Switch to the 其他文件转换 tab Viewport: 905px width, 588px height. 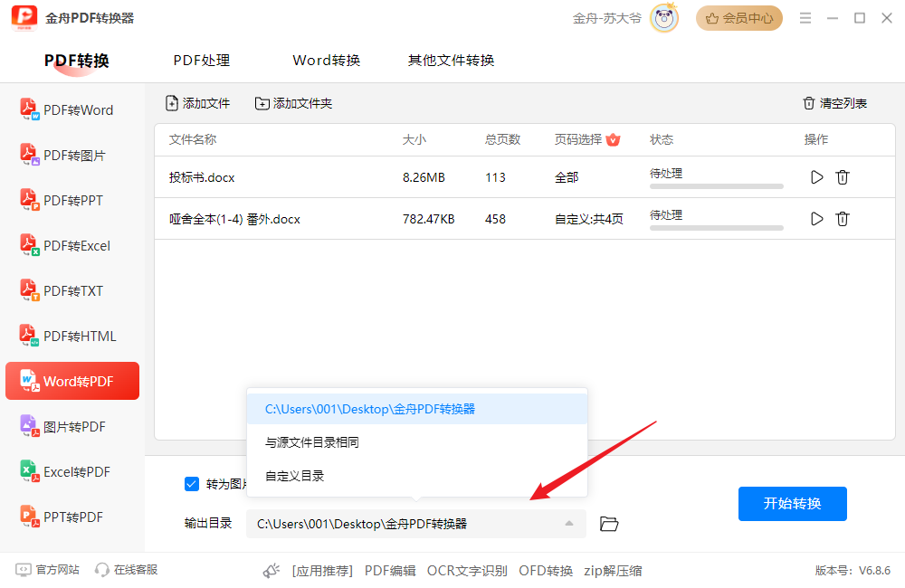coord(451,61)
